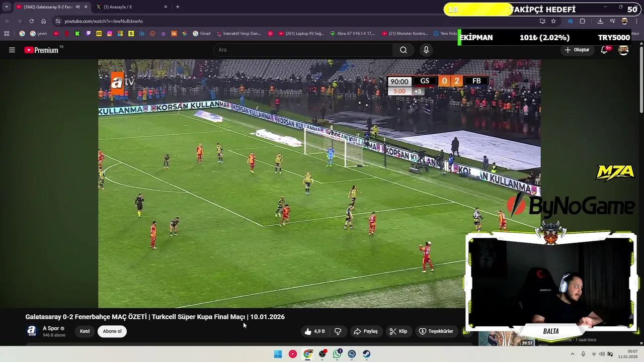Open the Gmail bookmark
The width and height of the screenshot is (644, 362).
202,34
